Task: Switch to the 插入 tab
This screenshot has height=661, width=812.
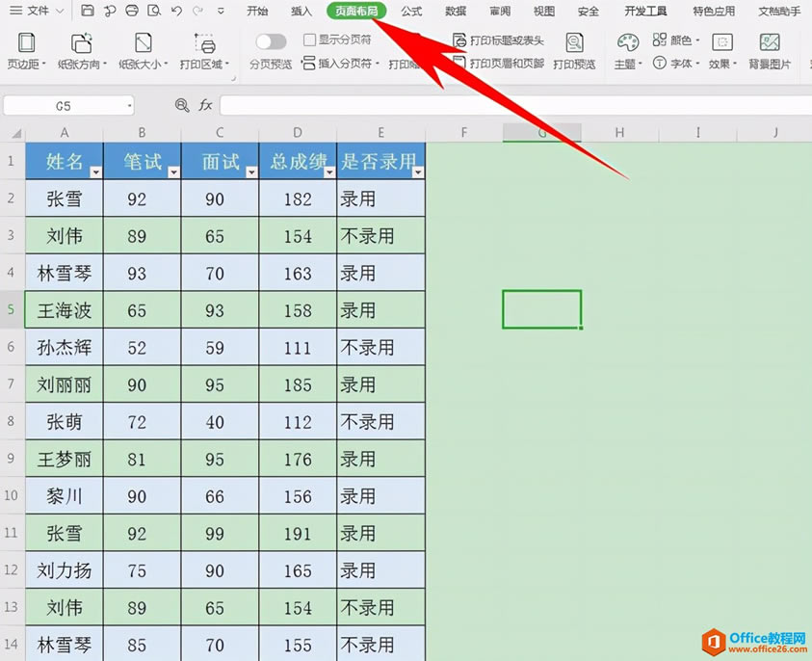Action: 301,11
